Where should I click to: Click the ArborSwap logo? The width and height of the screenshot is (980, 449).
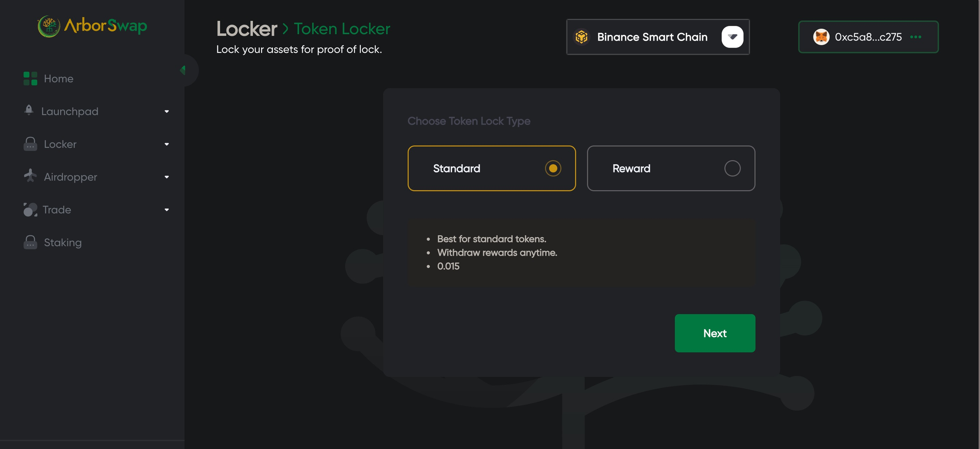click(92, 26)
